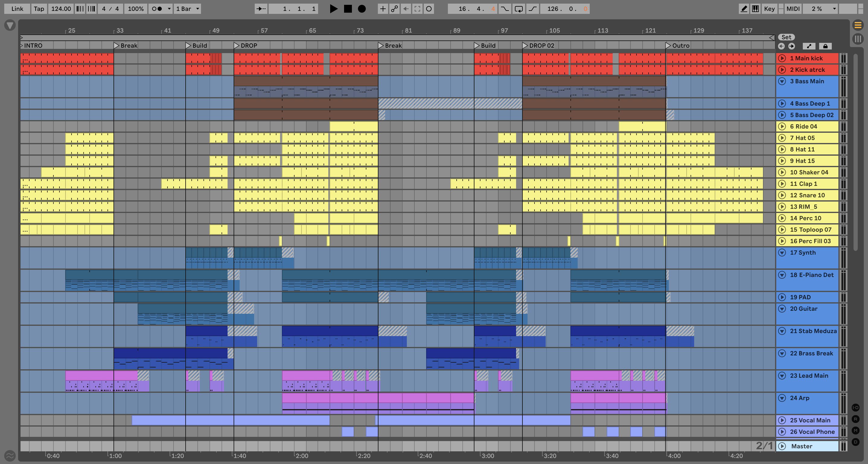Unfold the 17 Synth track

pos(782,253)
